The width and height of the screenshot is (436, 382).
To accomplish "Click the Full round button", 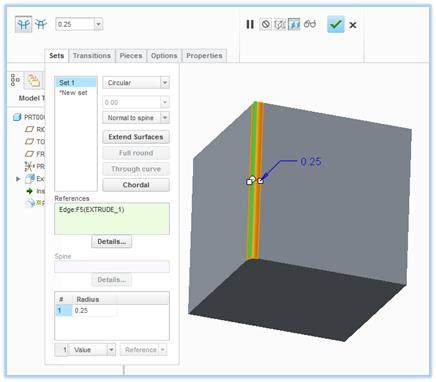I will pyautogui.click(x=136, y=153).
